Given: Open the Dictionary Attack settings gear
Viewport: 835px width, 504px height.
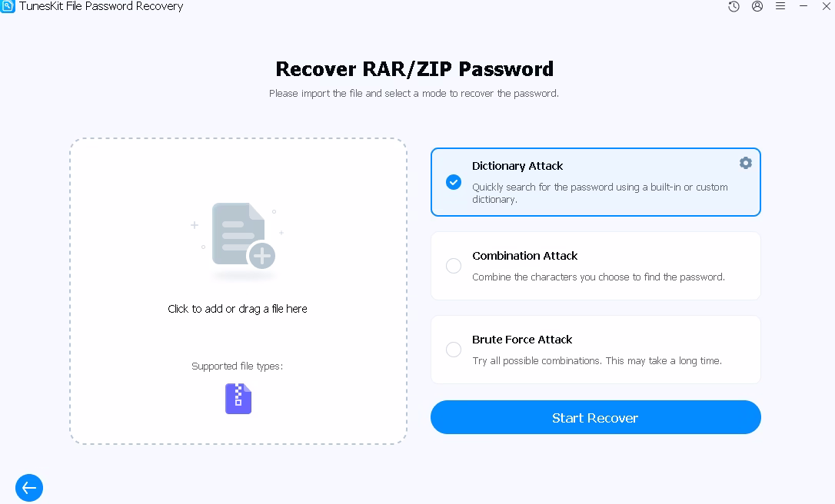Looking at the screenshot, I should coord(745,163).
